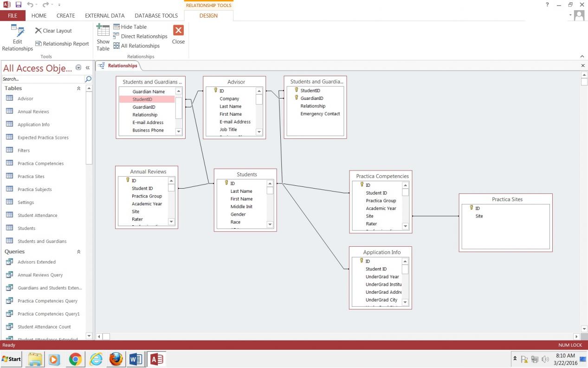
Task: Click the Guardians and Students Extended query icon
Action: point(9,288)
